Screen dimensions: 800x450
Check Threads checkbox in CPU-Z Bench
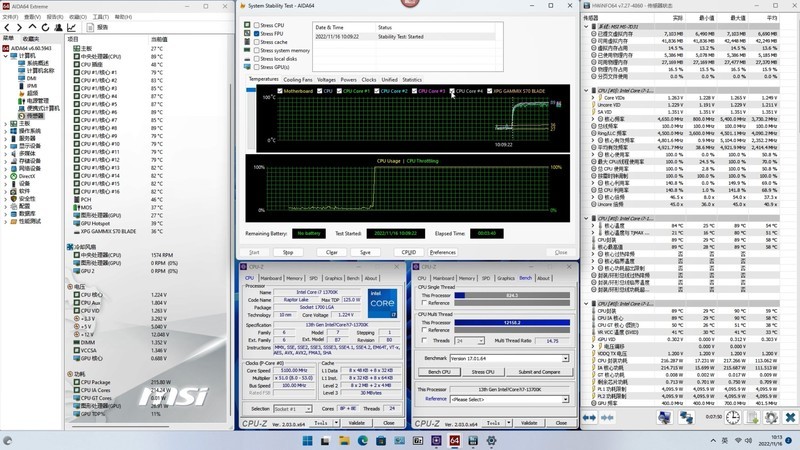point(424,340)
